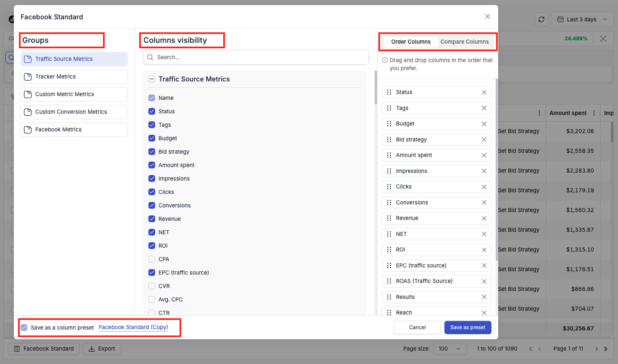The height and width of the screenshot is (364, 618).
Task: Remove Budget from ordered columns
Action: click(x=484, y=124)
